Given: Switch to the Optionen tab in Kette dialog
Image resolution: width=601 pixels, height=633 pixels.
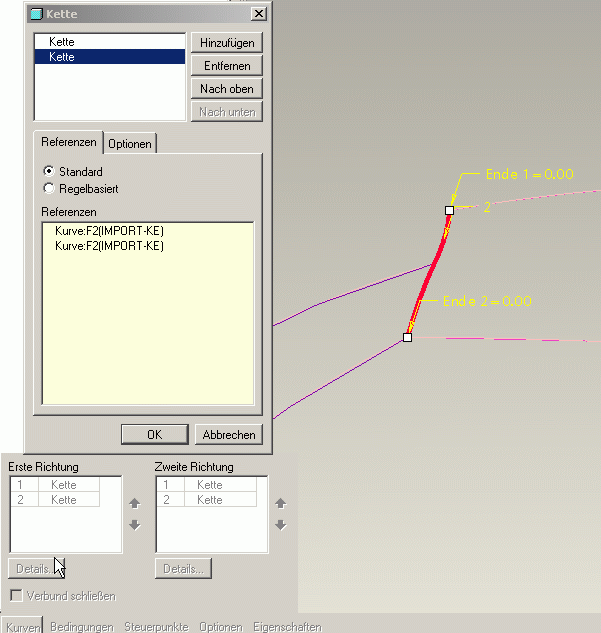Looking at the screenshot, I should [130, 144].
